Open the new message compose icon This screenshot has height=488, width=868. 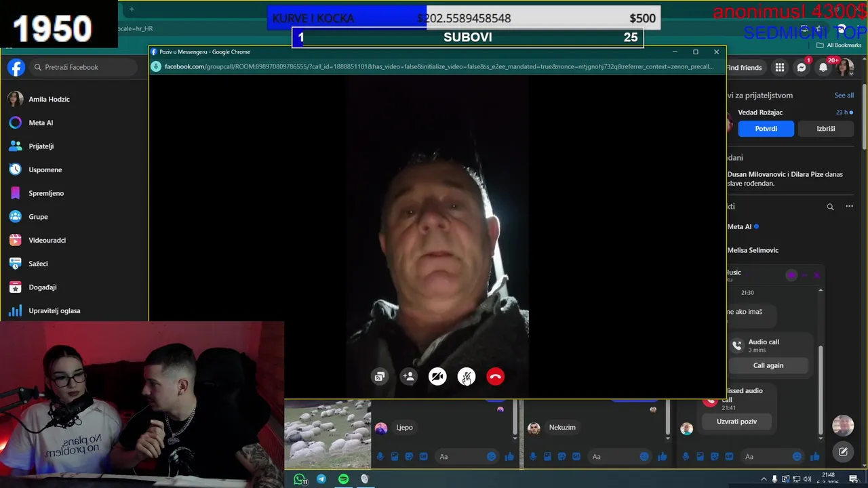(x=843, y=451)
